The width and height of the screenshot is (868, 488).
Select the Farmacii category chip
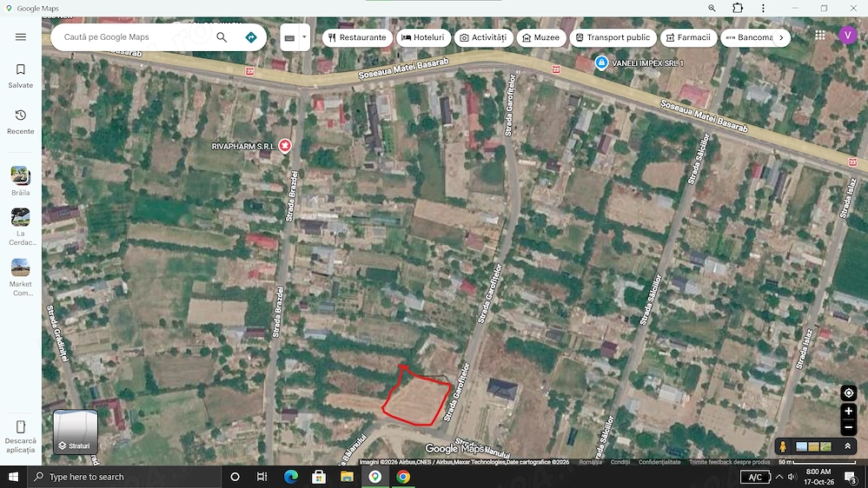pyautogui.click(x=688, y=37)
